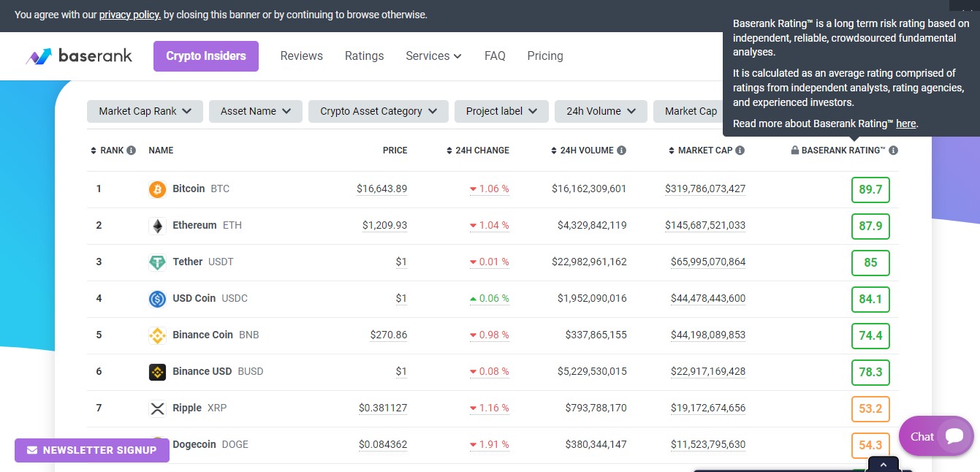Expand the Crypto Asset Category filter

(x=379, y=111)
